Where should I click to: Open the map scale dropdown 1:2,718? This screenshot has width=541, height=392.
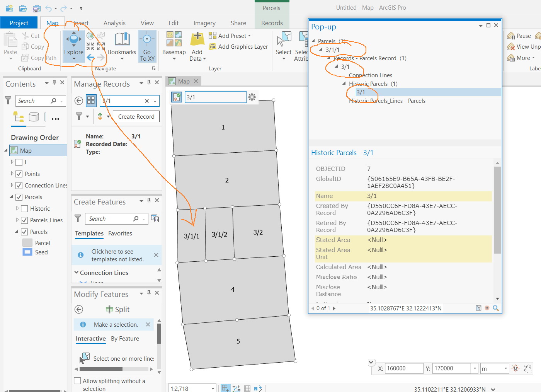pos(213,388)
